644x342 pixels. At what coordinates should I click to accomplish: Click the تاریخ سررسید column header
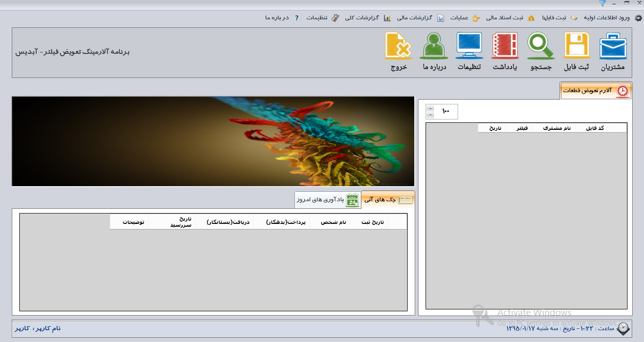(x=172, y=222)
